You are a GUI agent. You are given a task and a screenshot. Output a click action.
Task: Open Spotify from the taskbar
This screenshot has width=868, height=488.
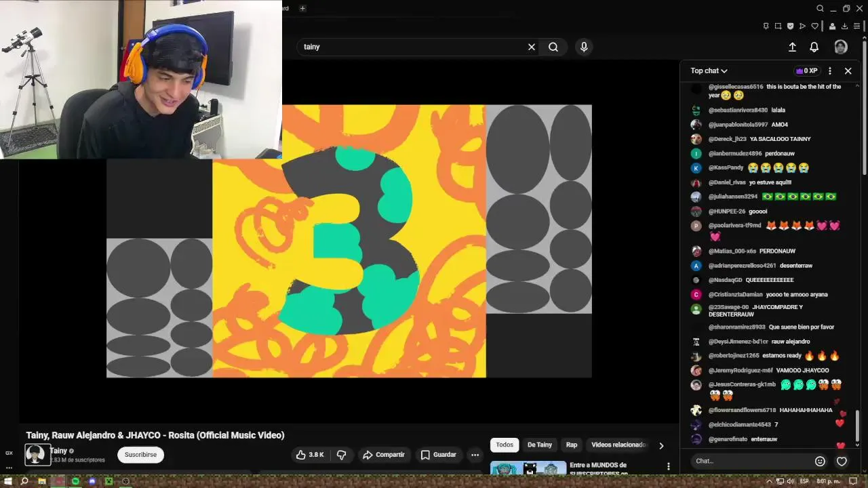[75, 481]
